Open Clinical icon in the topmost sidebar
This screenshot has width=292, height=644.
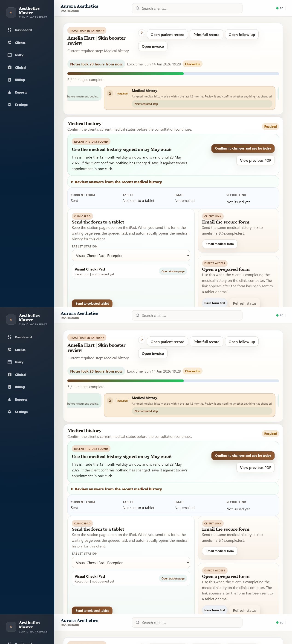point(9,67)
